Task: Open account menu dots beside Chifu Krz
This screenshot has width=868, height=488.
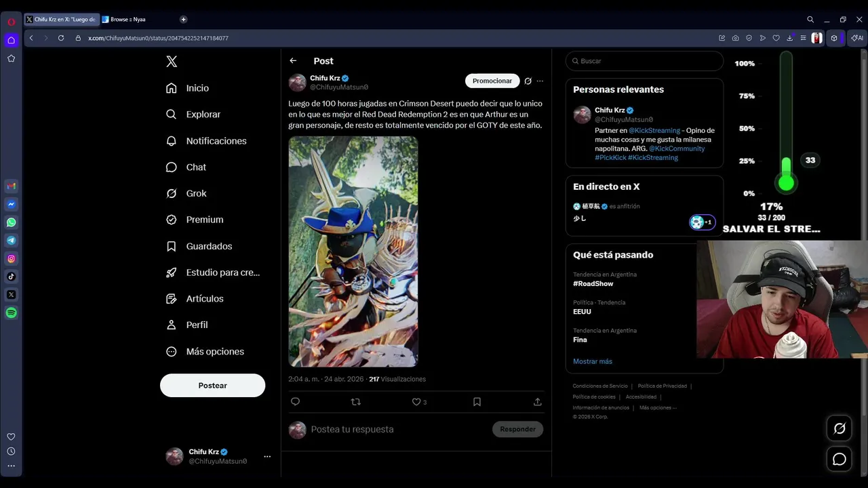Action: pos(267,456)
